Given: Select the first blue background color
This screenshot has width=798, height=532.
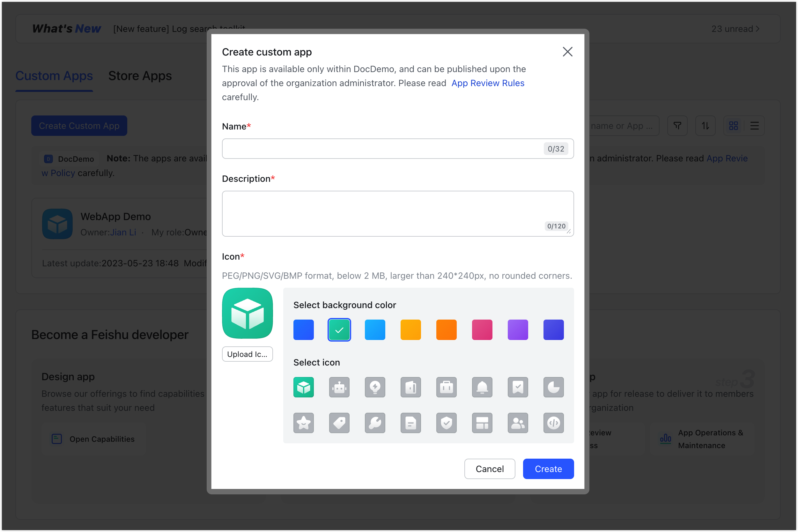Looking at the screenshot, I should (303, 329).
